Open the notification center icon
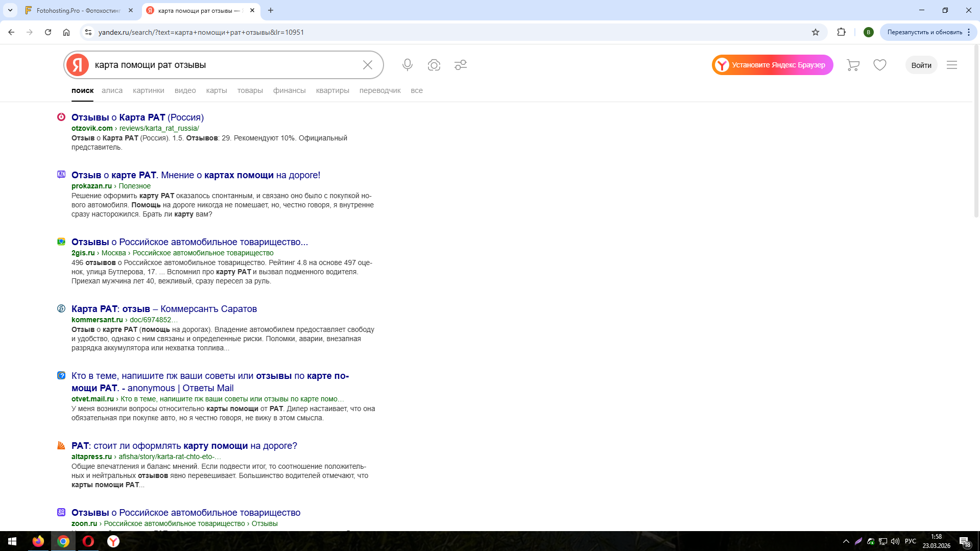980x551 pixels. pyautogui.click(x=965, y=541)
